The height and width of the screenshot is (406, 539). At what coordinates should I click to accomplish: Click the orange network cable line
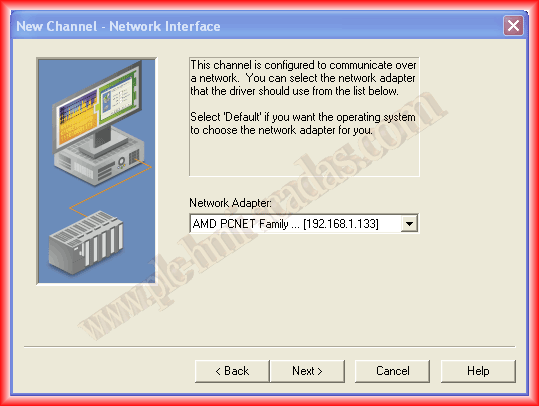point(110,187)
